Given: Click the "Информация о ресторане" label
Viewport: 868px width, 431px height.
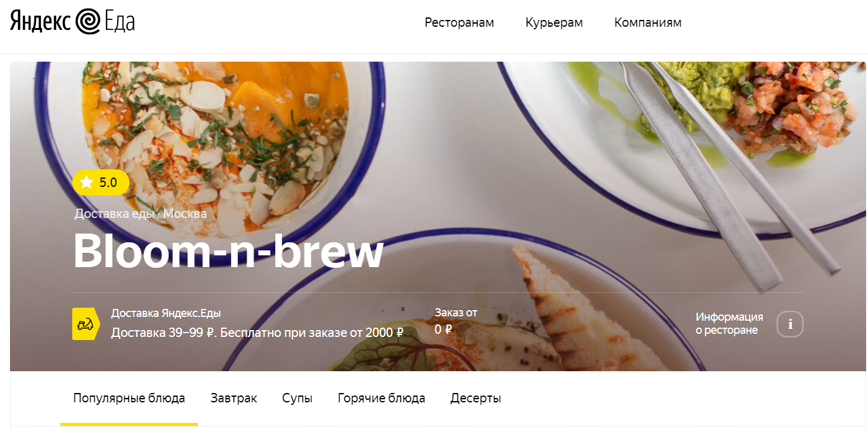Looking at the screenshot, I should pos(729,323).
